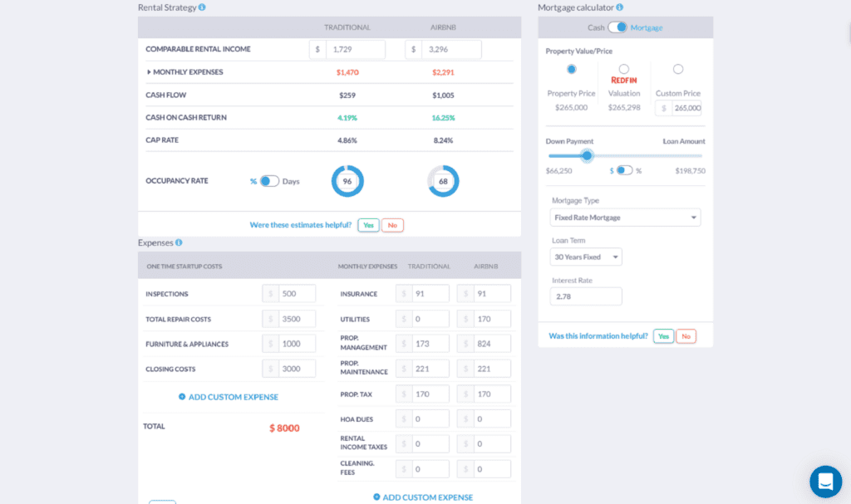The width and height of the screenshot is (851, 504).
Task: Click the Redfin logo above Valuation
Action: click(623, 80)
